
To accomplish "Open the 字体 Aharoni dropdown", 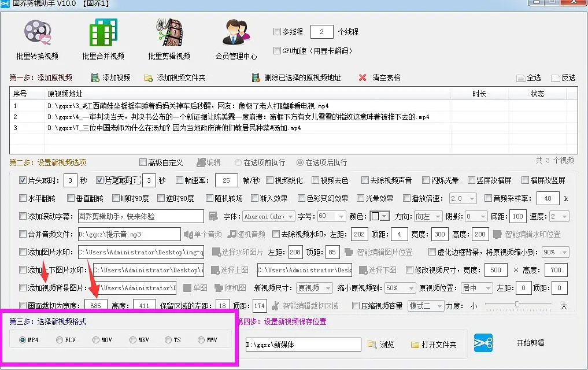I will 268,216.
